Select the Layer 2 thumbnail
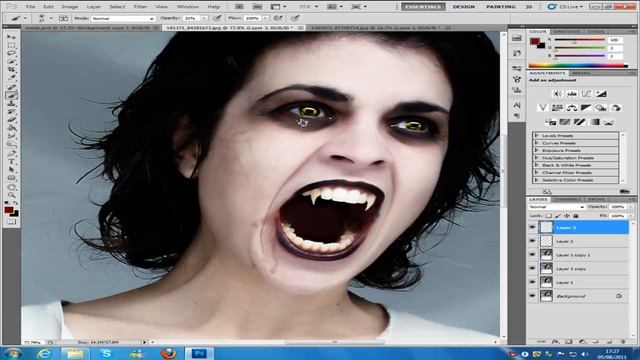 [546, 241]
